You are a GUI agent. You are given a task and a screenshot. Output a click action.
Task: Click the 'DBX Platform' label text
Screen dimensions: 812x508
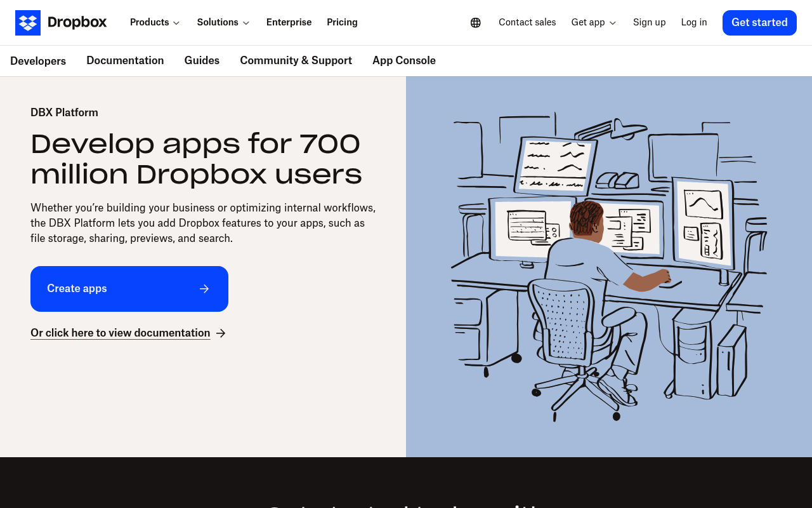(64, 112)
